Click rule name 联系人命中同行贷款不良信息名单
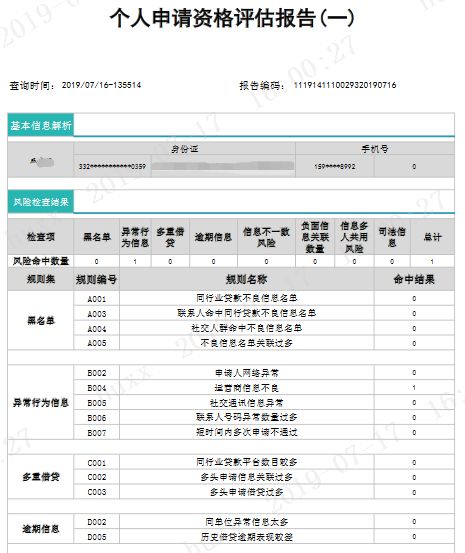The height and width of the screenshot is (553, 465). 246,313
